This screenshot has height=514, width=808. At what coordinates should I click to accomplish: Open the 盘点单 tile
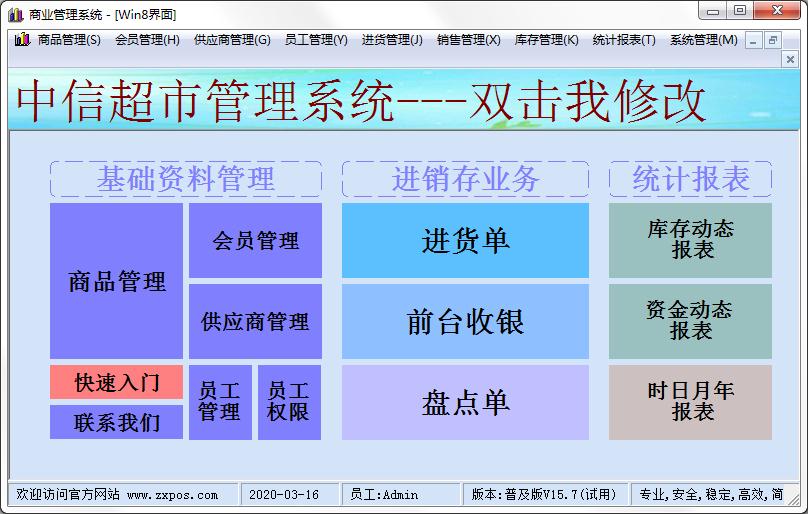point(465,402)
